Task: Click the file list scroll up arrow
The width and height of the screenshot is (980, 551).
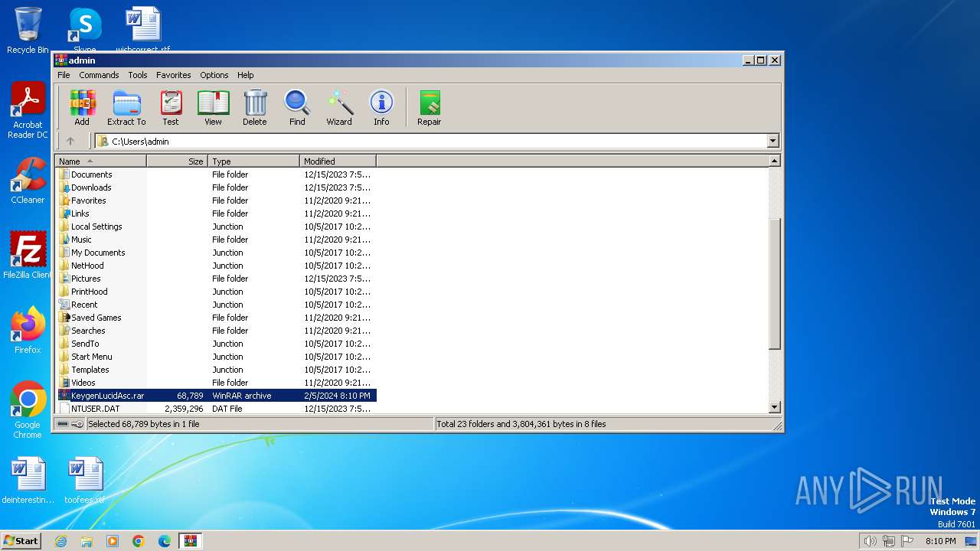Action: click(774, 161)
